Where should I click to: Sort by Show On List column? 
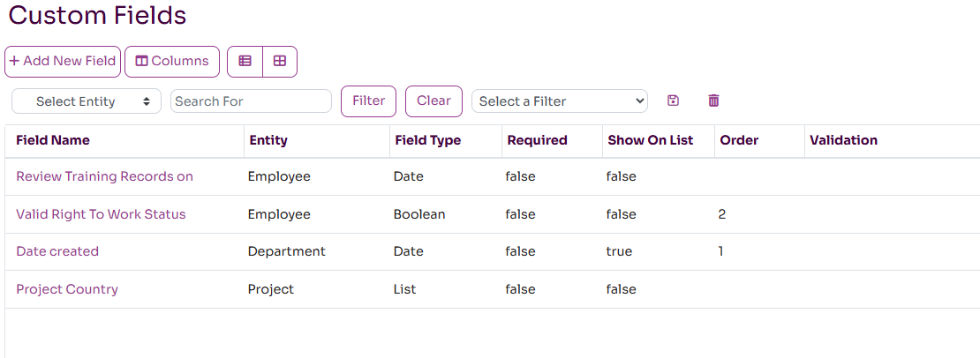651,140
